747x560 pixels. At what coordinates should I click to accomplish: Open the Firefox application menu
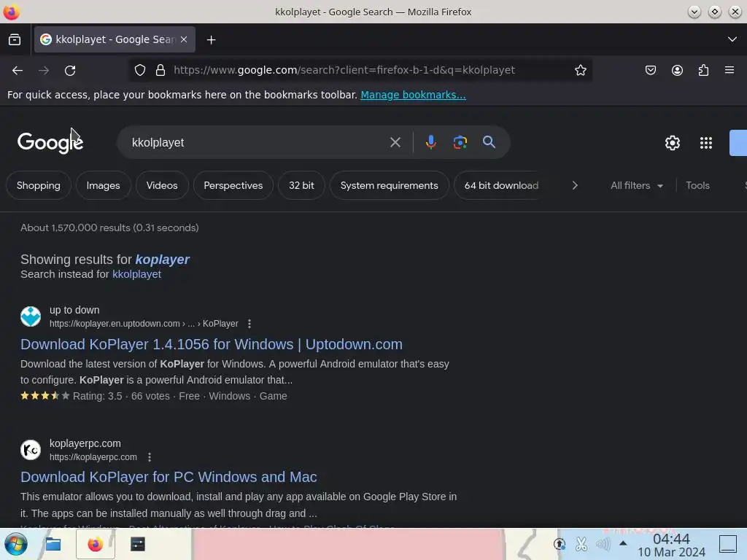click(729, 71)
